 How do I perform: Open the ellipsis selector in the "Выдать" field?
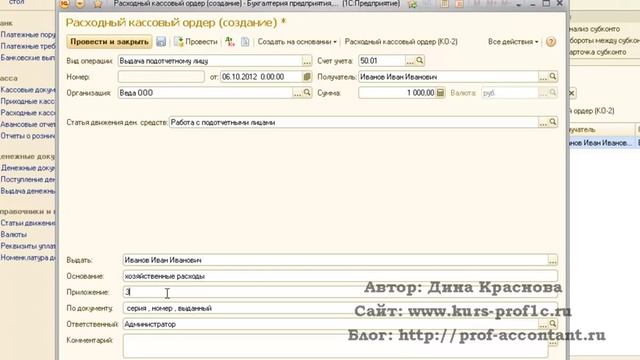coord(552,260)
